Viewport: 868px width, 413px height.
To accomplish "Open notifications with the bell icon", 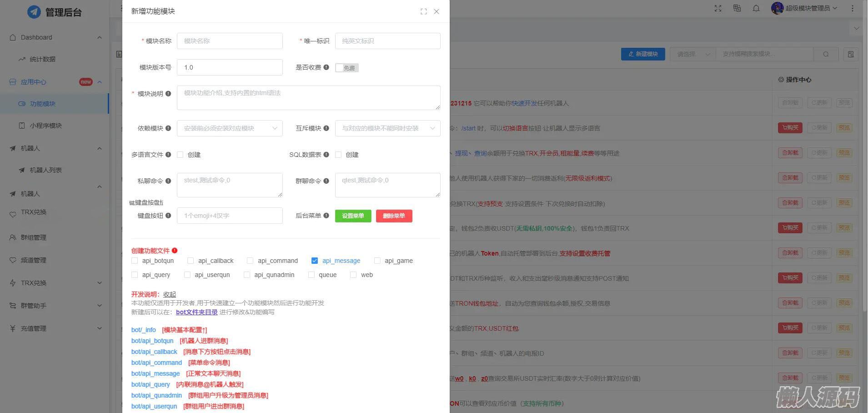I will [756, 8].
